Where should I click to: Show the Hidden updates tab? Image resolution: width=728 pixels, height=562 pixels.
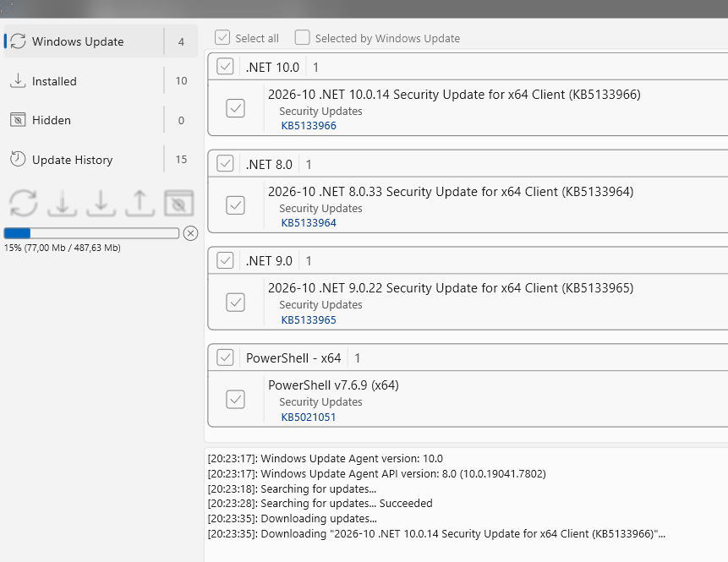[101, 120]
